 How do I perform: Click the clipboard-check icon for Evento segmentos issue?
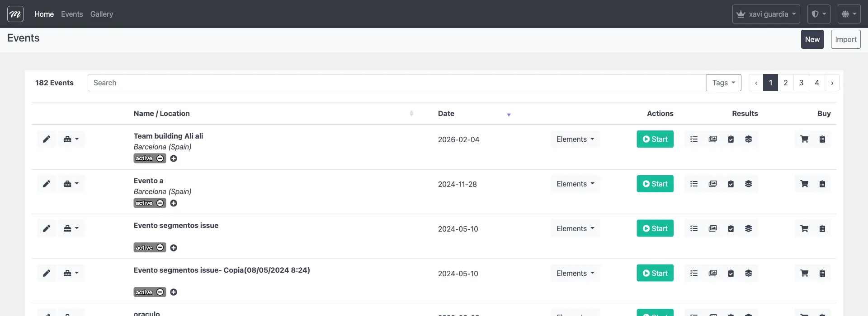coord(731,228)
